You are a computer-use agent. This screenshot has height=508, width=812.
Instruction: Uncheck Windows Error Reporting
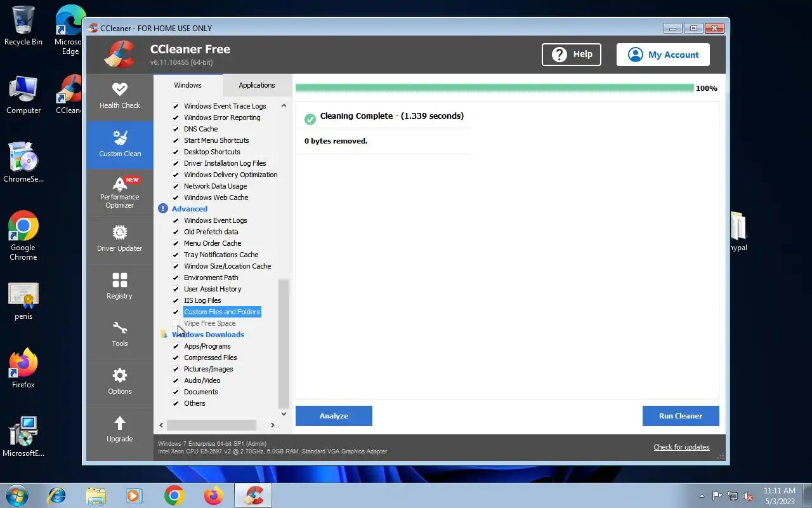(x=176, y=117)
